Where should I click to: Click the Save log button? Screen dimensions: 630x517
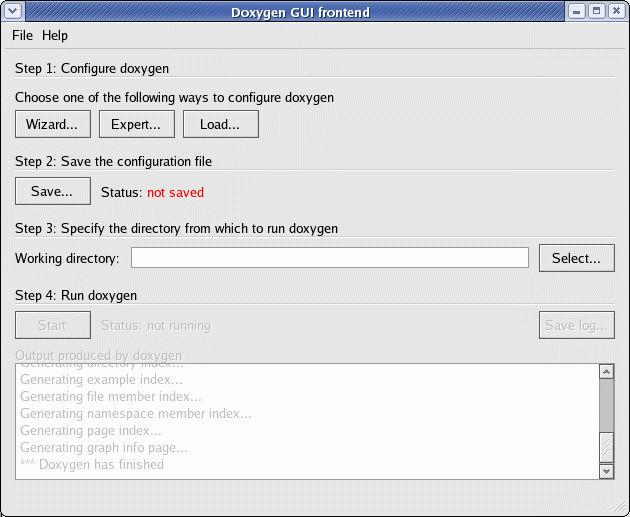pos(576,325)
